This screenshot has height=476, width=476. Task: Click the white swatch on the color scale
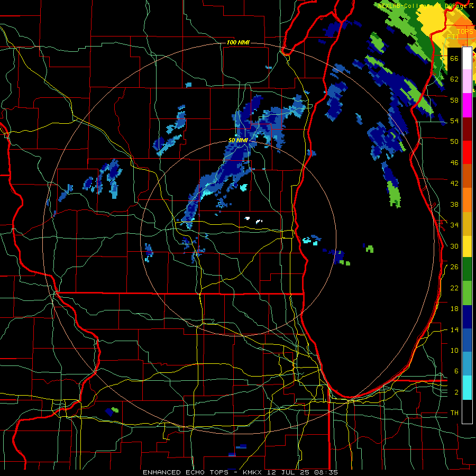[x=467, y=58]
